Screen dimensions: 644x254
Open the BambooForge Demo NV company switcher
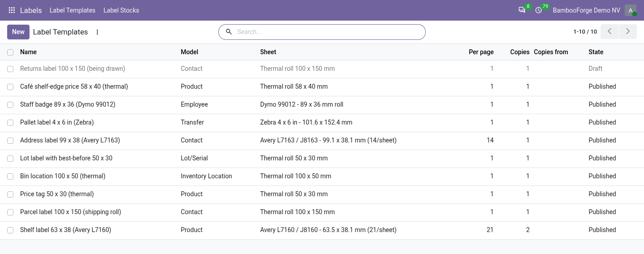coord(586,10)
